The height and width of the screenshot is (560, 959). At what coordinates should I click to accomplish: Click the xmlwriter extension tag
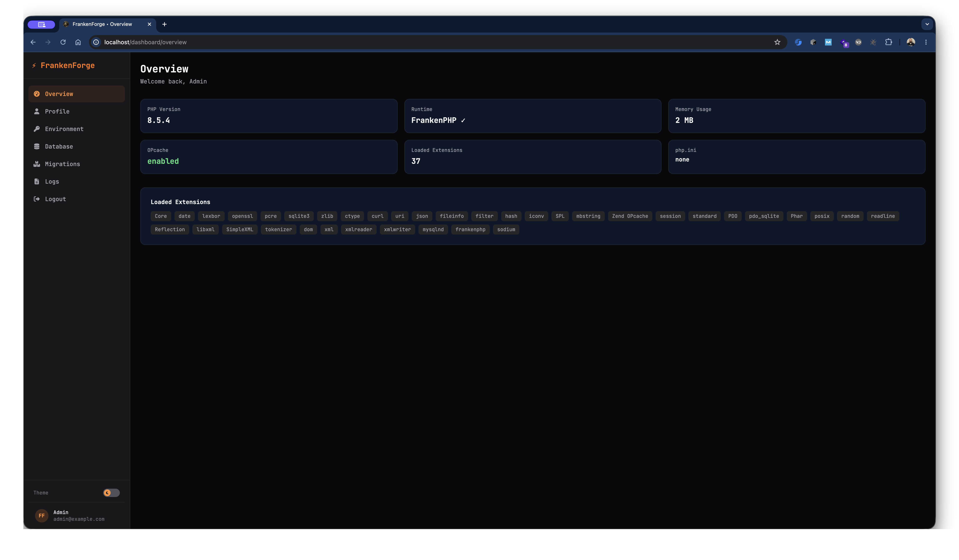(397, 229)
